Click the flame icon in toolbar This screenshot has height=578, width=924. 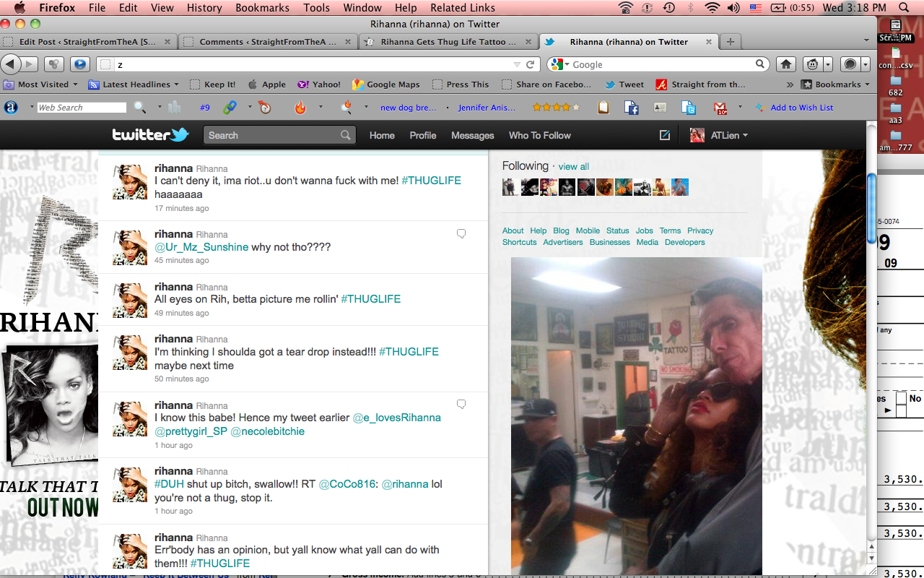300,108
